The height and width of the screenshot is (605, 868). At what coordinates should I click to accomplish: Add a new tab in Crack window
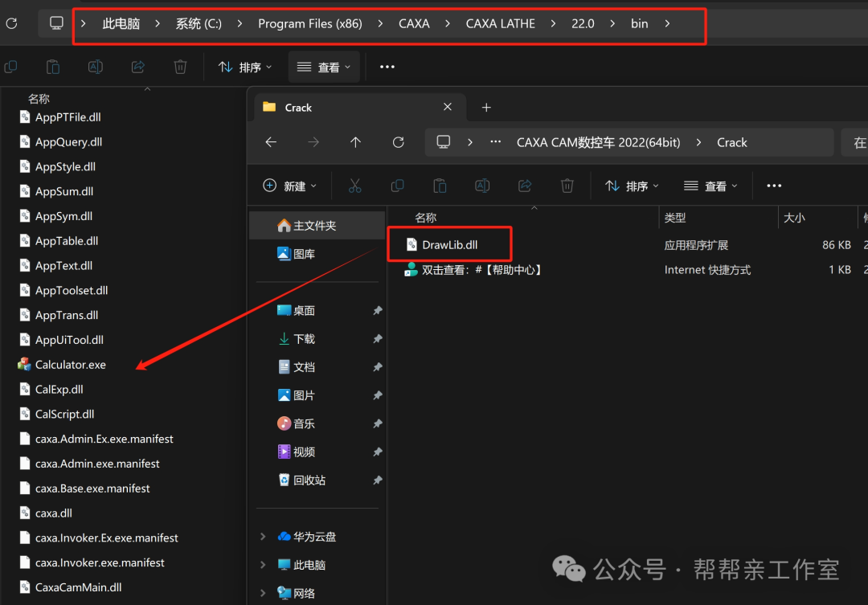[x=486, y=108]
